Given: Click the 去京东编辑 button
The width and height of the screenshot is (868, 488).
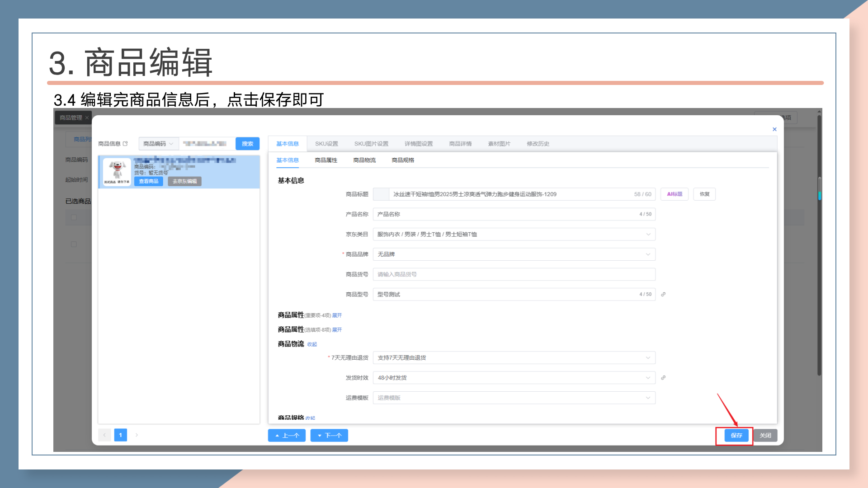Looking at the screenshot, I should pyautogui.click(x=184, y=181).
